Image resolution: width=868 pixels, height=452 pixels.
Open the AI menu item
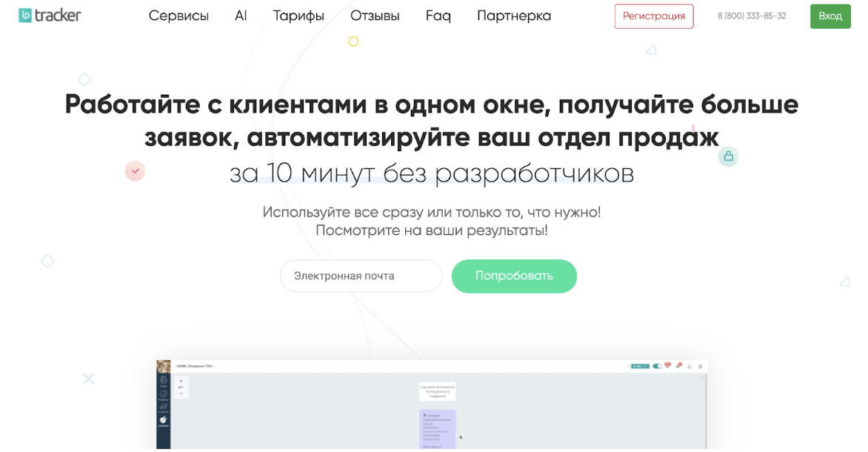point(240,16)
